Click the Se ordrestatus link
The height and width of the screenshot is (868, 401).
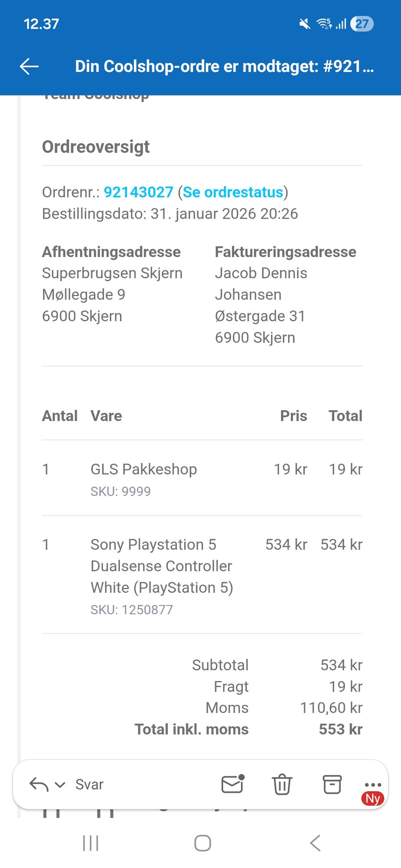(x=233, y=192)
